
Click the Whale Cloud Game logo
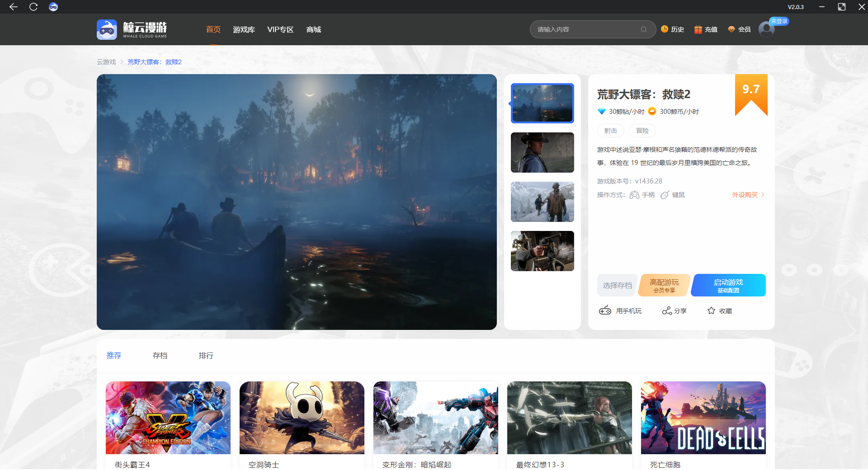[132, 29]
